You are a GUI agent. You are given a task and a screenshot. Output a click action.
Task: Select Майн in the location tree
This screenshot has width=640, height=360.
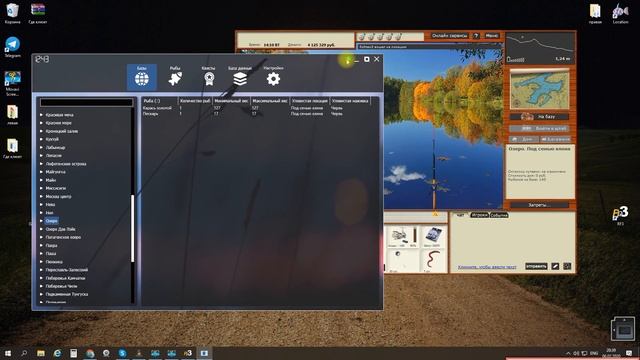click(x=51, y=180)
